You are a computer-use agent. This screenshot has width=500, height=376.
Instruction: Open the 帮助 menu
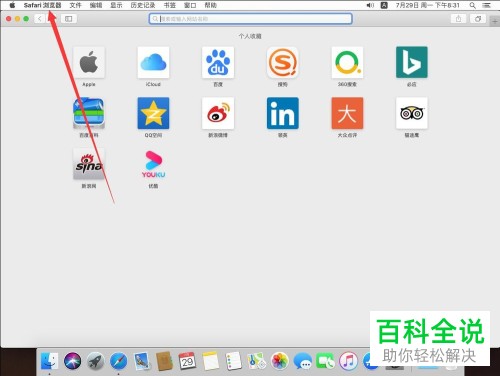click(x=210, y=5)
